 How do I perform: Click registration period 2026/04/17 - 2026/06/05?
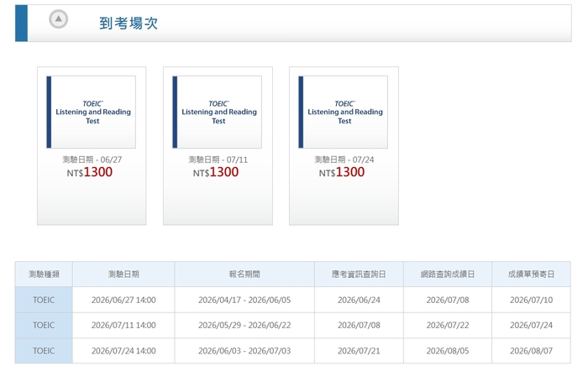(244, 300)
